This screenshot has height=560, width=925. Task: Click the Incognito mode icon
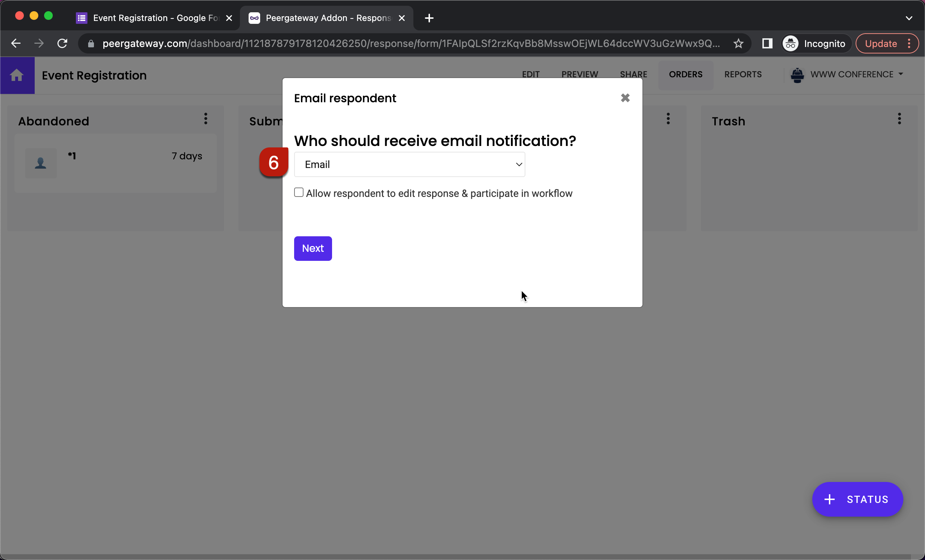click(x=790, y=43)
